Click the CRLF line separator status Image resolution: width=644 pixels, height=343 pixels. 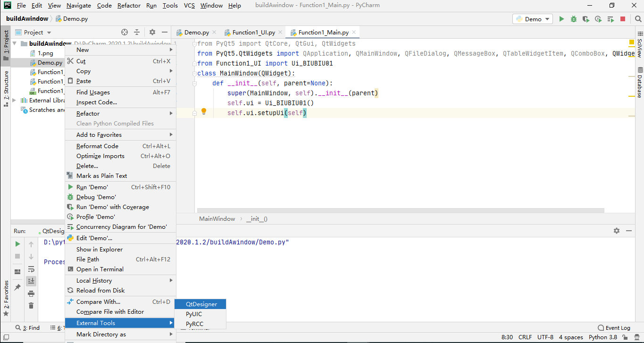525,337
